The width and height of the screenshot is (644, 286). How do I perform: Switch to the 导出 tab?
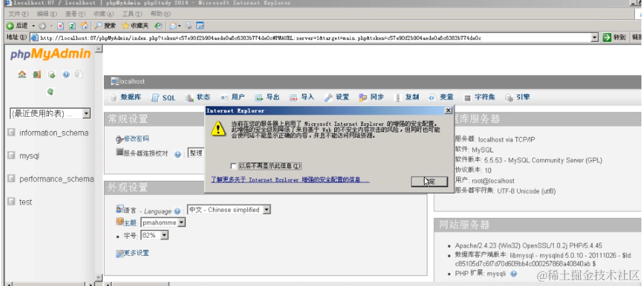pyautogui.click(x=267, y=97)
